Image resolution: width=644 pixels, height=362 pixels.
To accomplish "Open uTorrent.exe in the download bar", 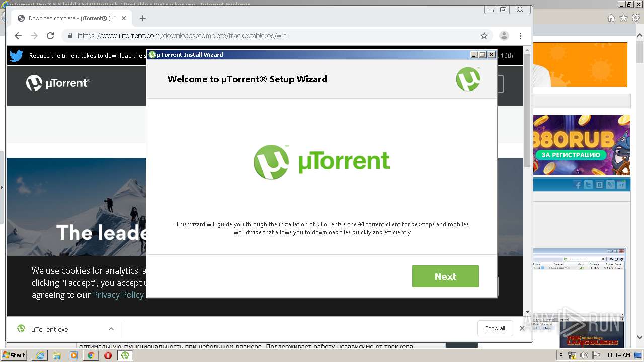I will tap(50, 329).
